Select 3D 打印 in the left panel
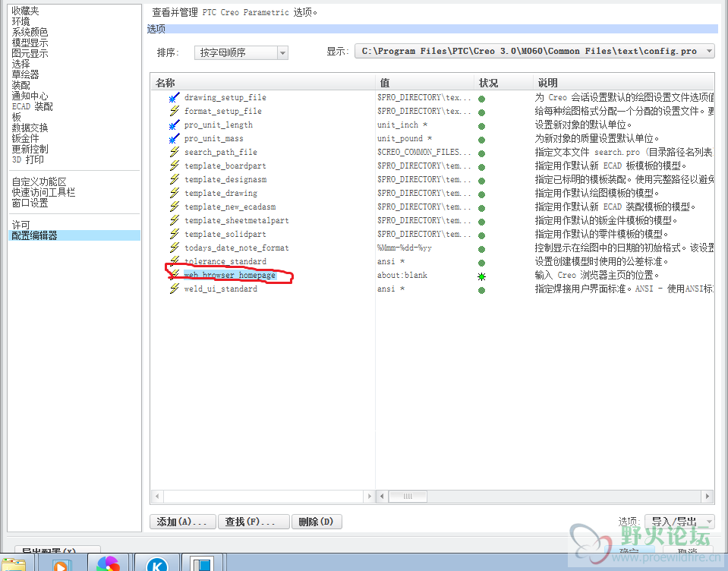Viewport: 728px width, 571px height. point(28,159)
